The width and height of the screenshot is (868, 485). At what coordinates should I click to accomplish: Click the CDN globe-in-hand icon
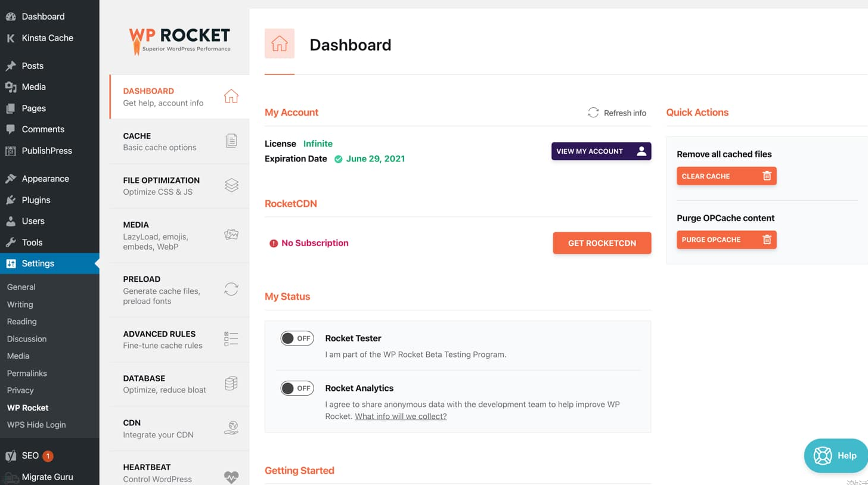tap(231, 428)
